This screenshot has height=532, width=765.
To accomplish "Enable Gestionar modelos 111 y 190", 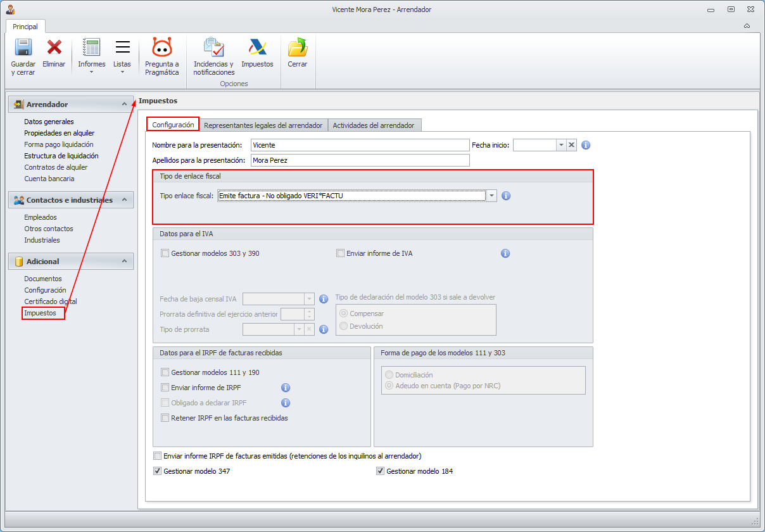I will (x=165, y=372).
